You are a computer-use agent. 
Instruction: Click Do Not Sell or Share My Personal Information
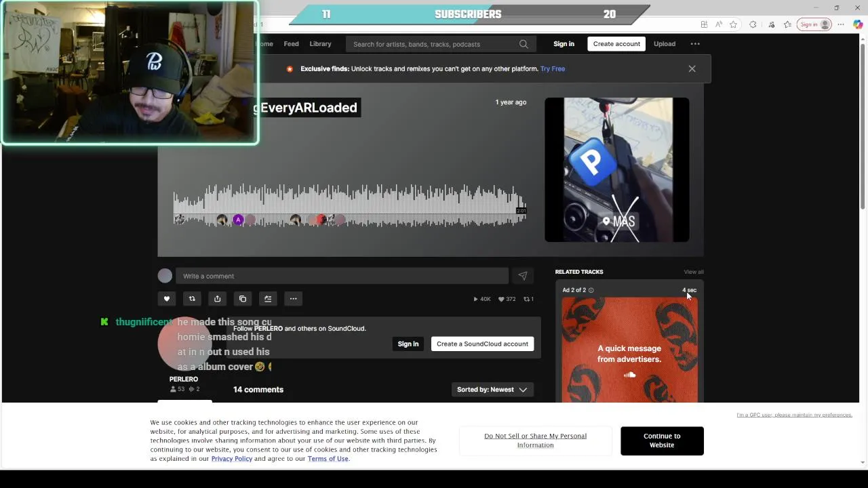(x=535, y=441)
